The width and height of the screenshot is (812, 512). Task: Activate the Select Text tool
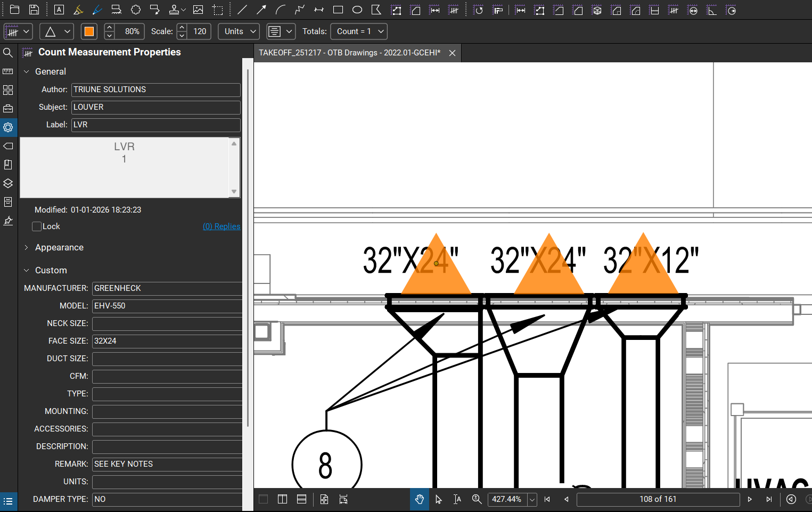[x=457, y=499]
